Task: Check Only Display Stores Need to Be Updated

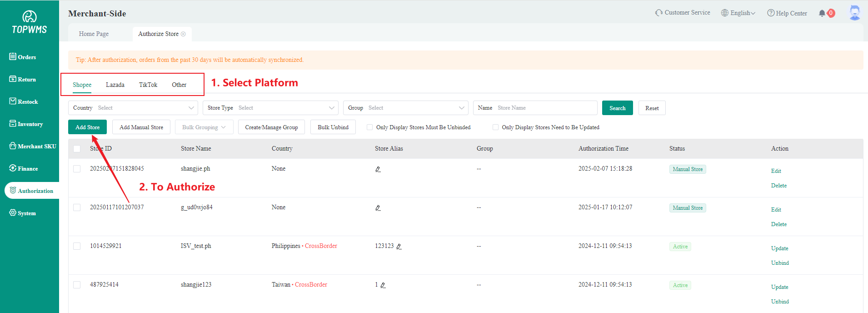Action: pos(495,127)
